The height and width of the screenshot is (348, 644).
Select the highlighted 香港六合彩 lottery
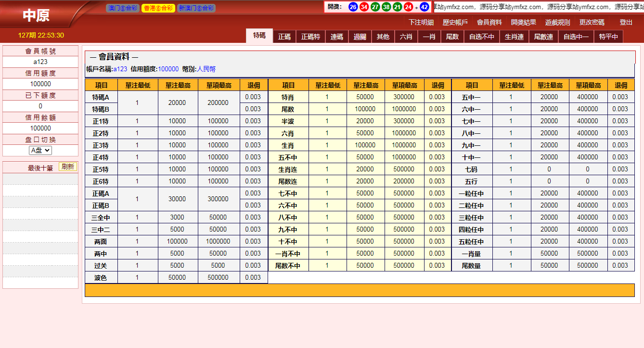(158, 8)
